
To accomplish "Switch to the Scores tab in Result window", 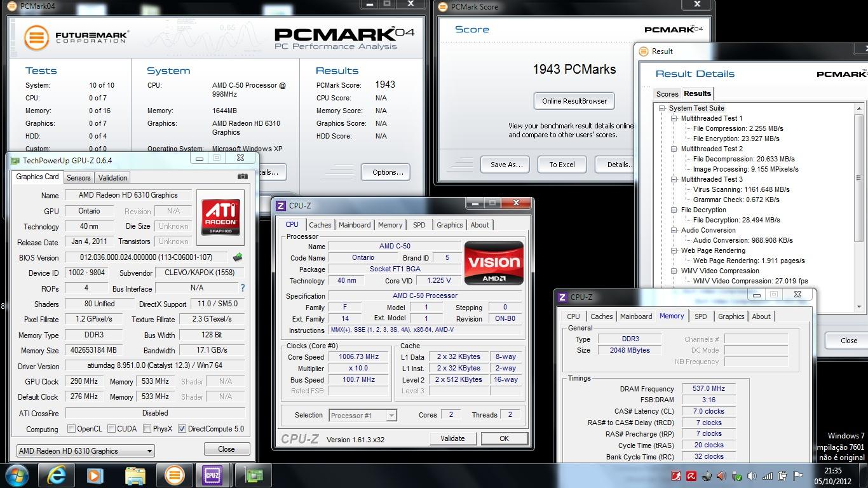I will tap(667, 94).
